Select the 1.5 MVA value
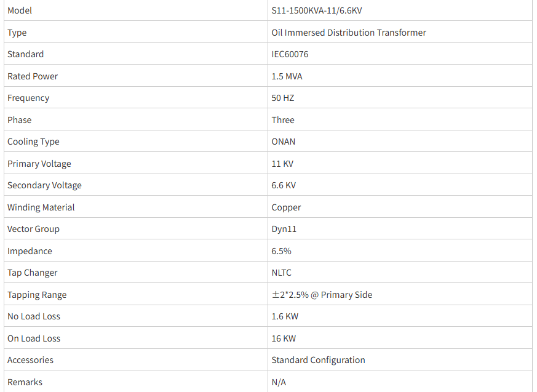This screenshot has height=392, width=537. point(287,76)
